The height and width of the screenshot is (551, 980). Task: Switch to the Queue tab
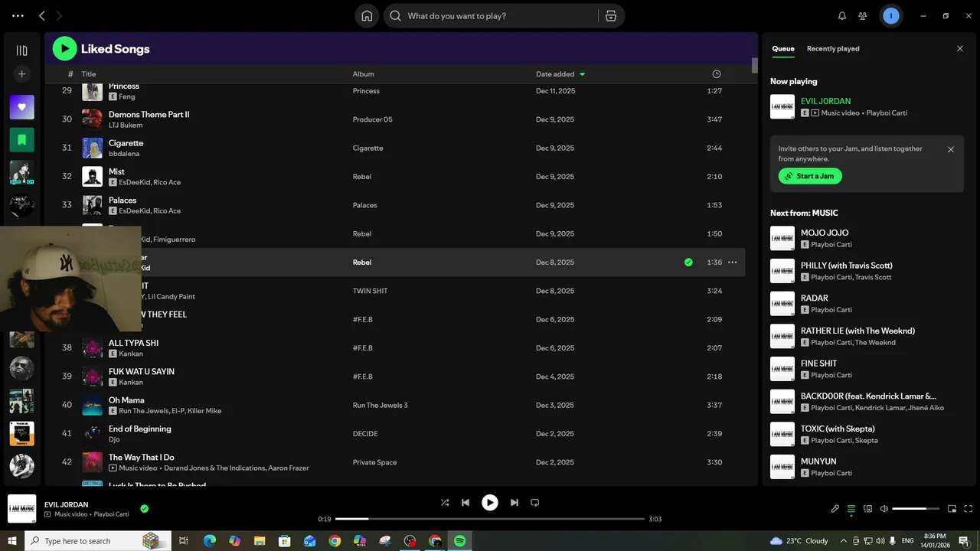(782, 49)
